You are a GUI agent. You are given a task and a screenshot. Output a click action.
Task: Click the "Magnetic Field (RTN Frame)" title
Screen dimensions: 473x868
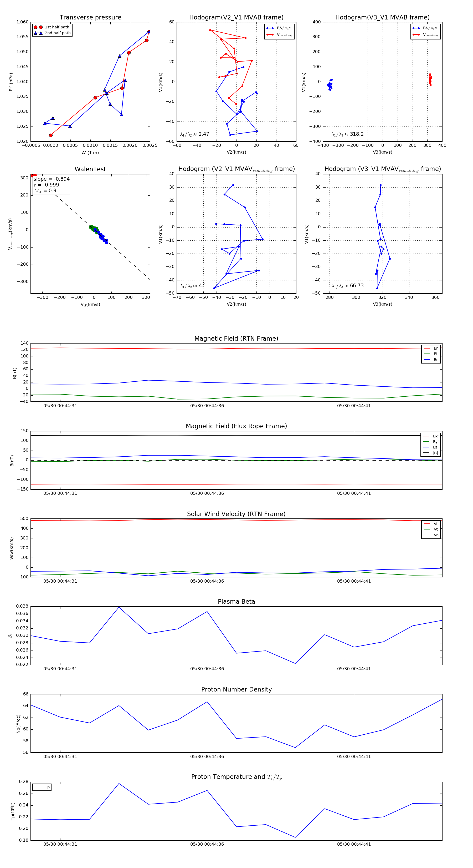pos(236,339)
